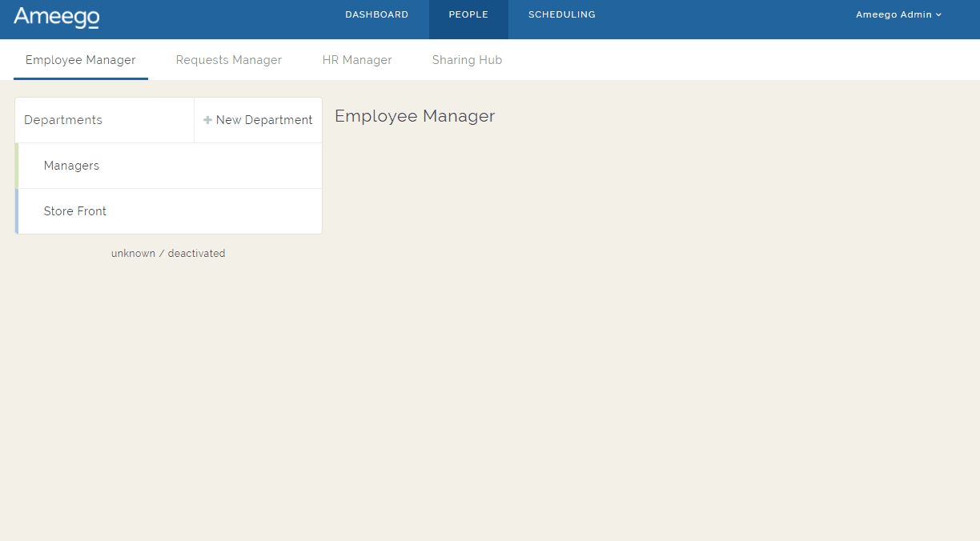Switch to the Sharing Hub tab
980x541 pixels.
(467, 59)
